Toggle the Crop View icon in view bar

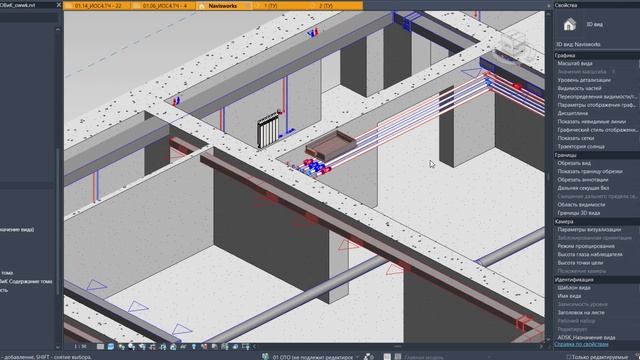tap(152, 347)
